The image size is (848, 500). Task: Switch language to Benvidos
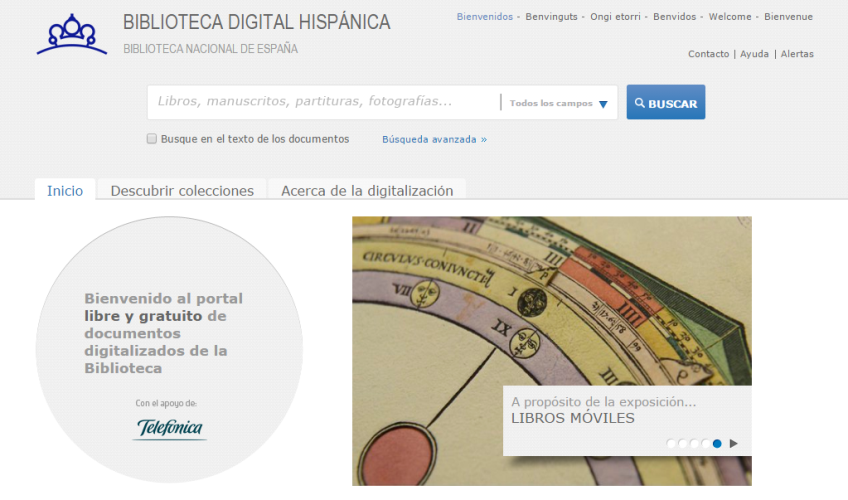coord(674,17)
